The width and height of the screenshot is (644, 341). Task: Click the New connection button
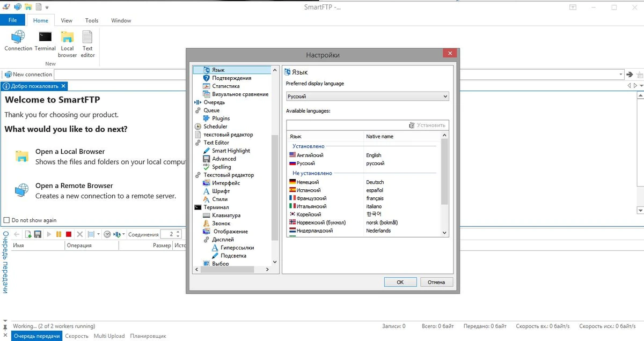coord(28,75)
